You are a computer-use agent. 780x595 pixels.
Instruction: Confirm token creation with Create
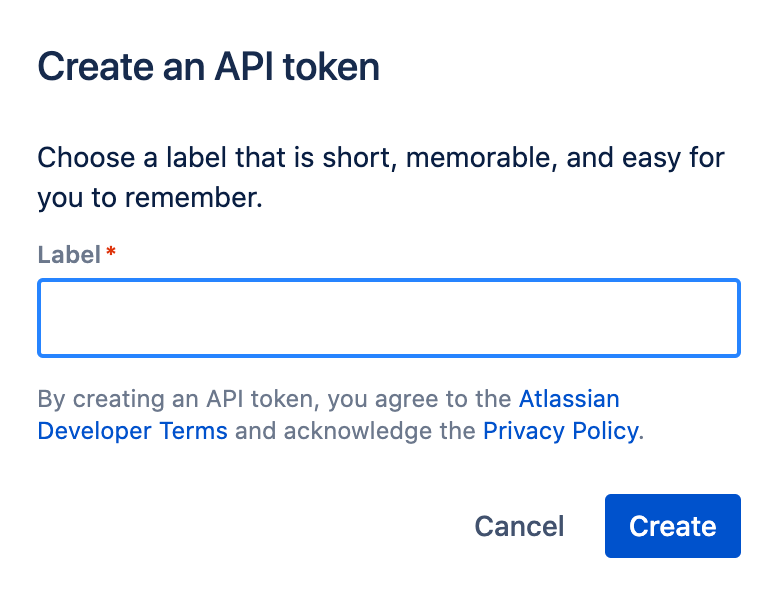point(672,526)
